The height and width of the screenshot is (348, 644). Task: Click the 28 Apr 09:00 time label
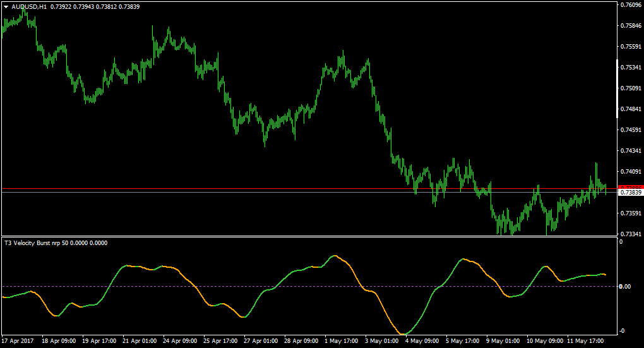(301, 340)
